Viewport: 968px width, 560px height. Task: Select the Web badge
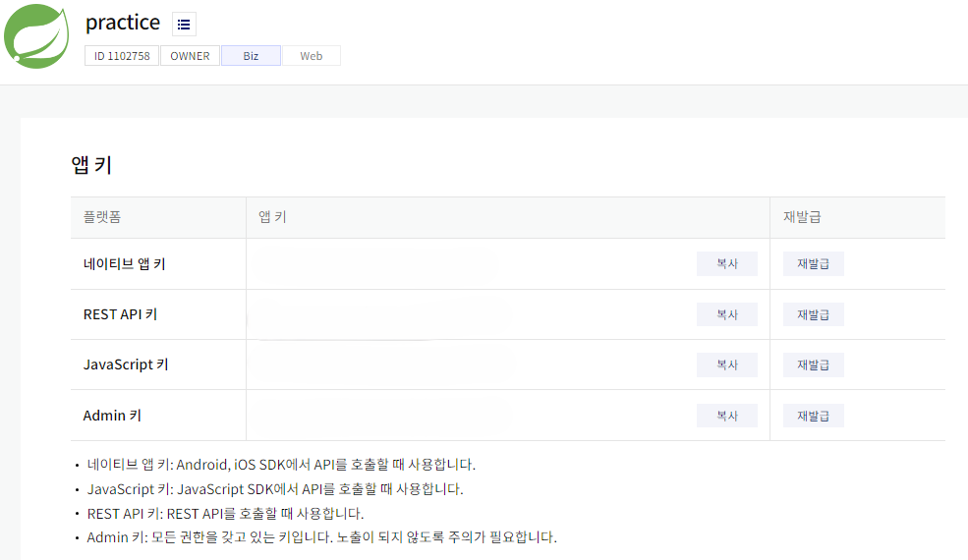click(x=312, y=56)
